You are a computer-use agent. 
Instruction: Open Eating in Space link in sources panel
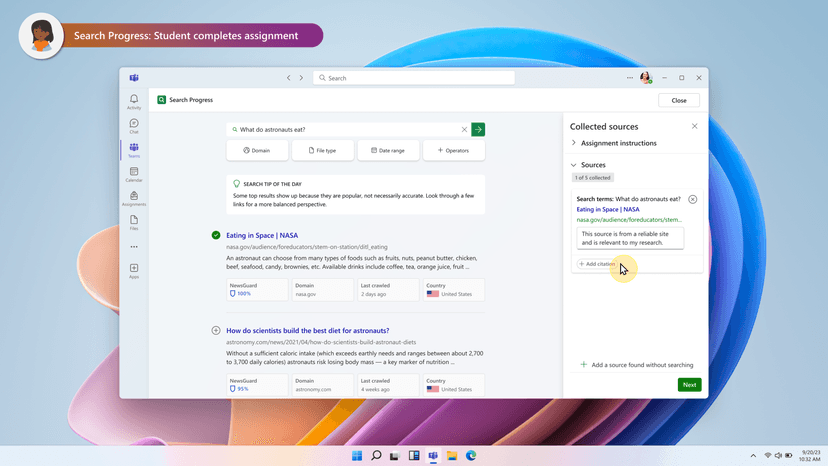coord(608,209)
